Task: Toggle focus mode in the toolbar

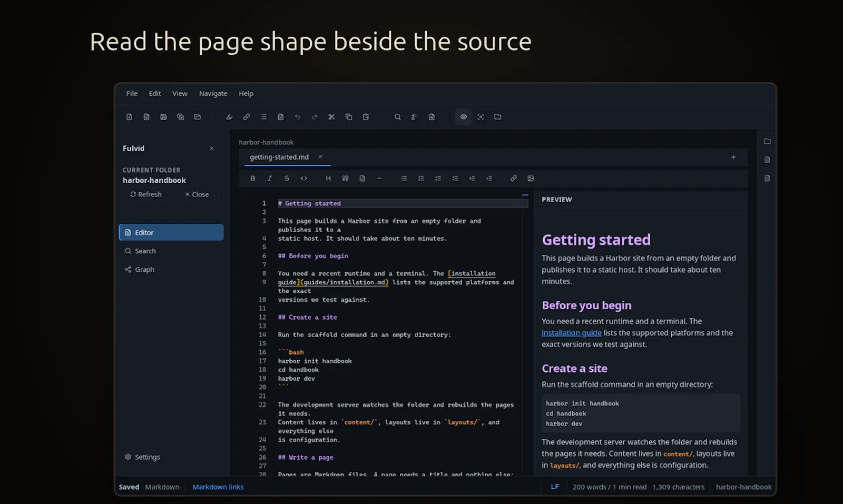Action: tap(481, 117)
